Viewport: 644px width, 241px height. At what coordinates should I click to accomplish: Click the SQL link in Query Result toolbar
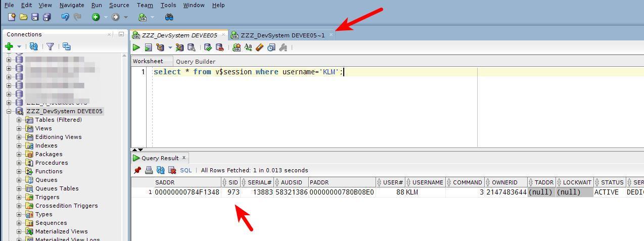point(186,170)
